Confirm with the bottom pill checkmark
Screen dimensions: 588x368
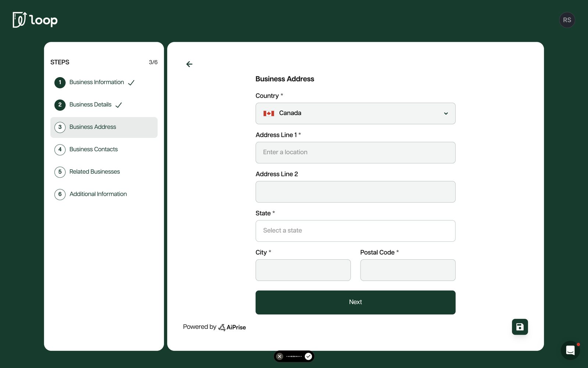[308, 356]
